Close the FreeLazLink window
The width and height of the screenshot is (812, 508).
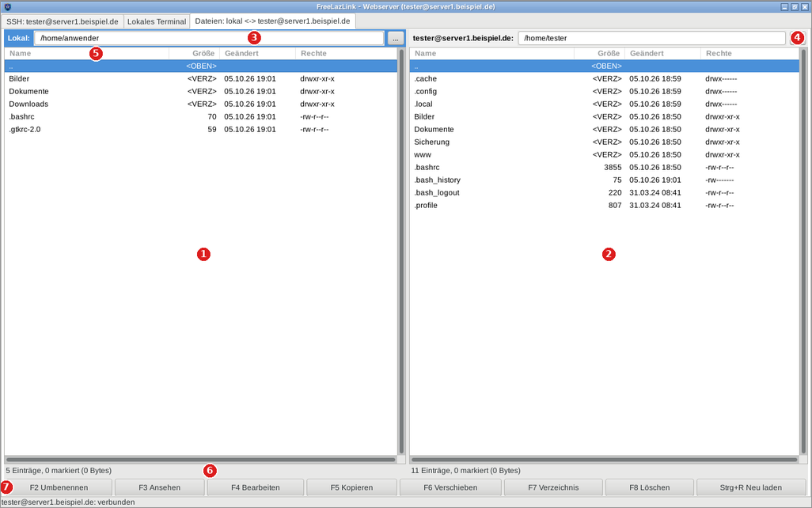[804, 7]
